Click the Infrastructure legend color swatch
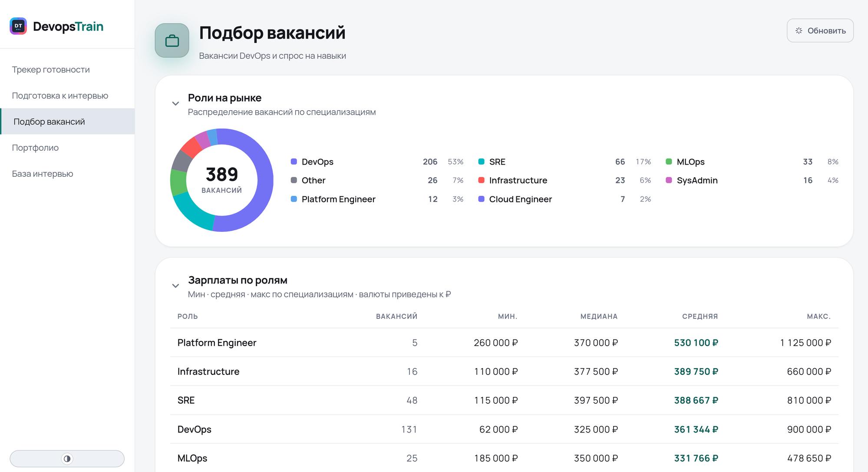This screenshot has width=868, height=472. 481,180
